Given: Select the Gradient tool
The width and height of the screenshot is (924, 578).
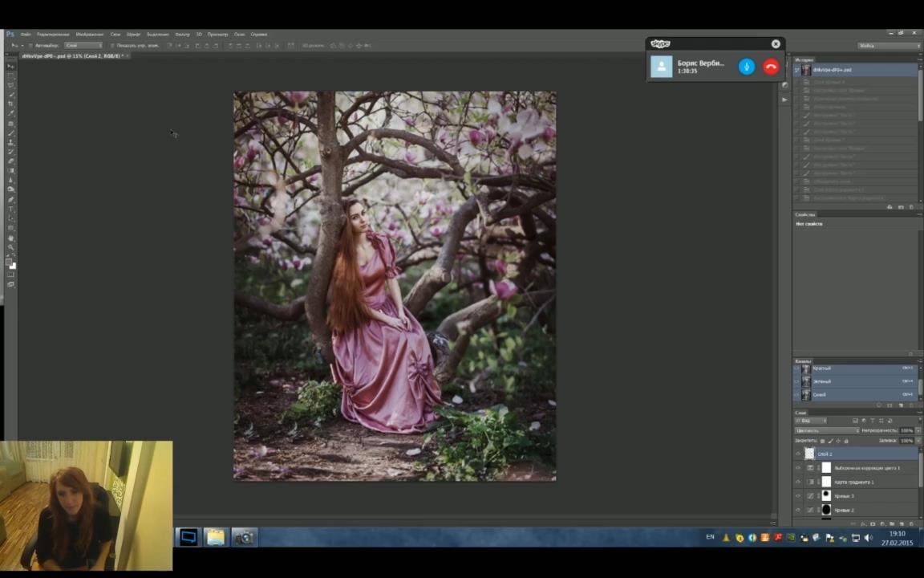Looking at the screenshot, I should (x=10, y=170).
